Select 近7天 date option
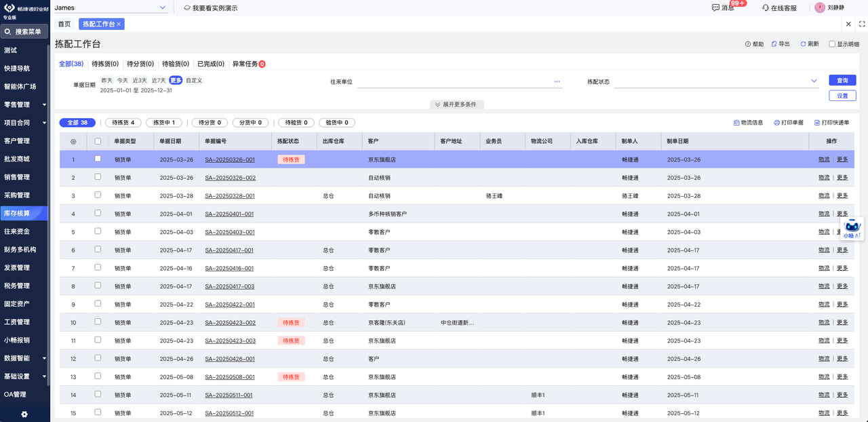This screenshot has width=868, height=422. [158, 80]
